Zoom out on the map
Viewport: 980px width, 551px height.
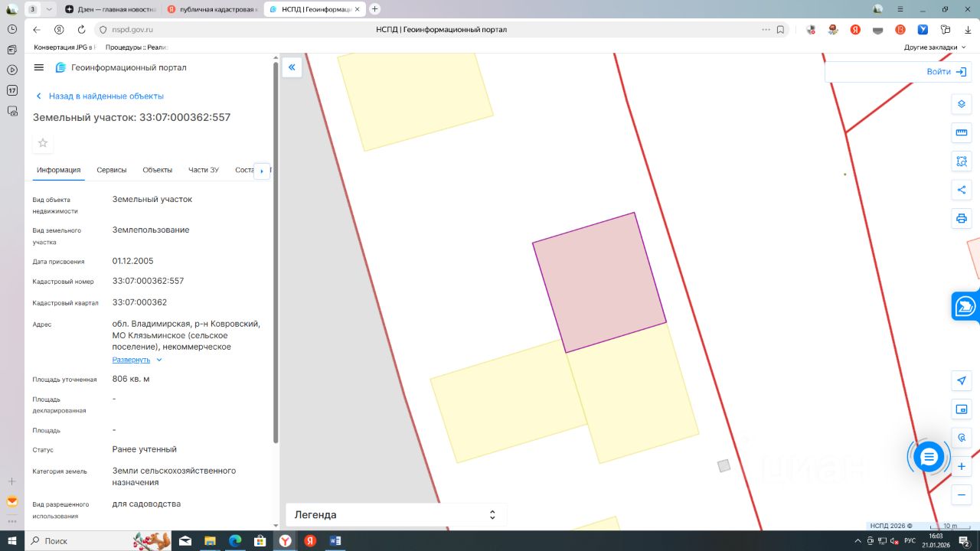tap(962, 494)
